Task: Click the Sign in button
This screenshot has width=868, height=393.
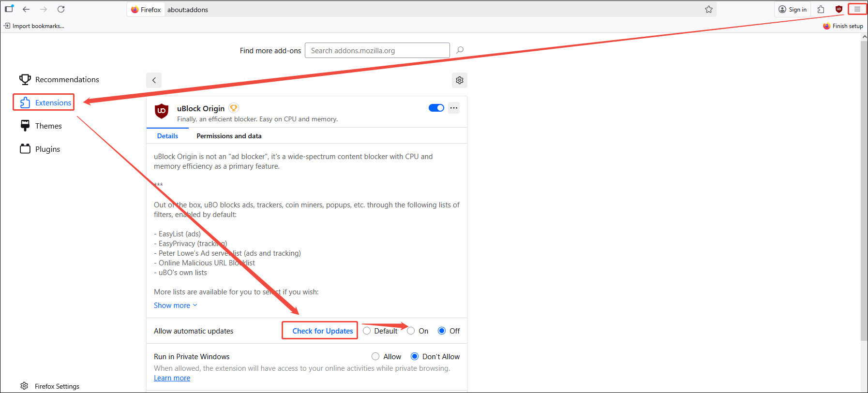Action: pyautogui.click(x=793, y=9)
